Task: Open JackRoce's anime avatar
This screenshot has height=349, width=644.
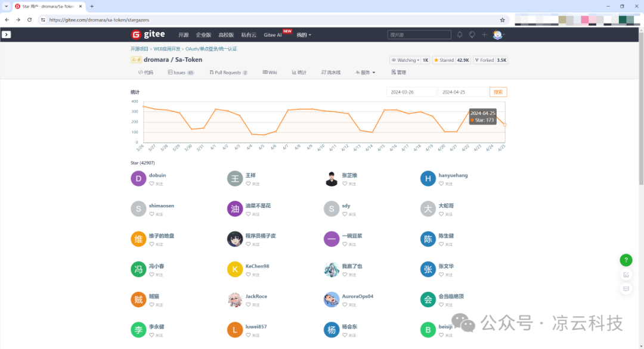Action: point(235,300)
